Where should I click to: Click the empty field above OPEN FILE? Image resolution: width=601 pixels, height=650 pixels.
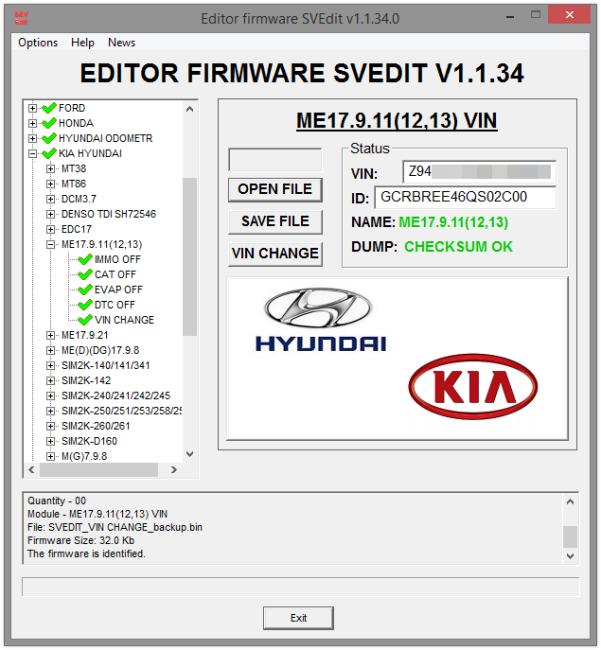(x=275, y=159)
